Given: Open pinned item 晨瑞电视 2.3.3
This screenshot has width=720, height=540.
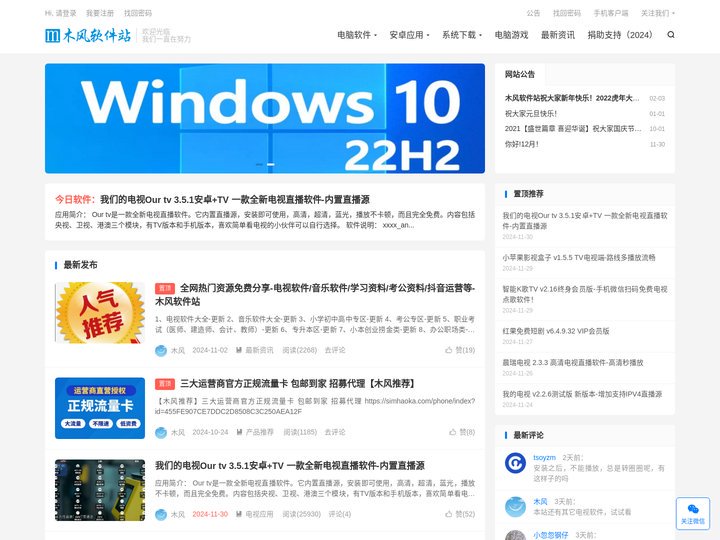Looking at the screenshot, I should (573, 363).
